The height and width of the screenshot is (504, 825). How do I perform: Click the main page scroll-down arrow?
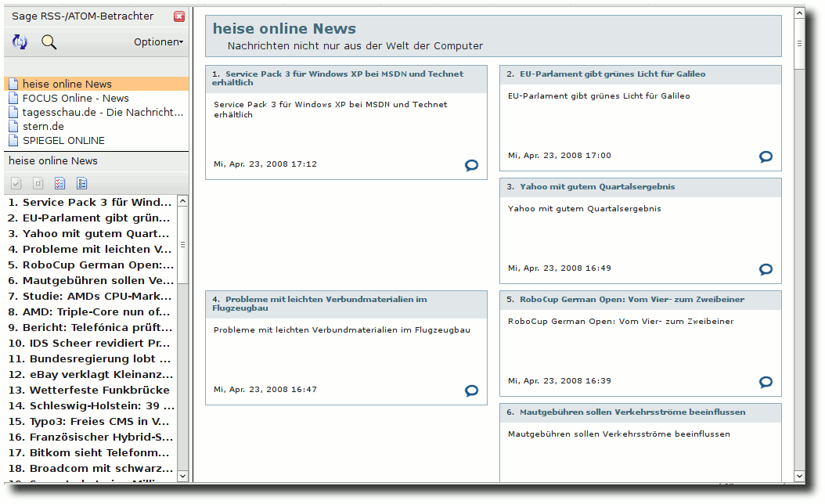[x=799, y=476]
